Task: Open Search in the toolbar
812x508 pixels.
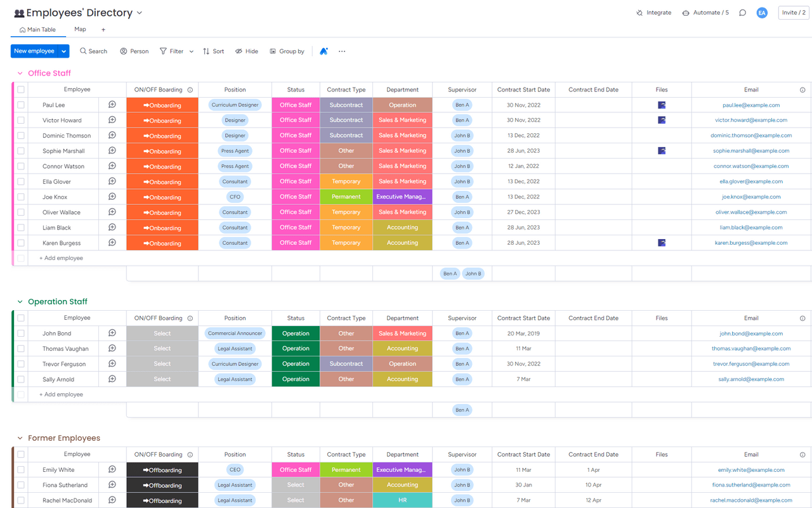Action: (93, 51)
